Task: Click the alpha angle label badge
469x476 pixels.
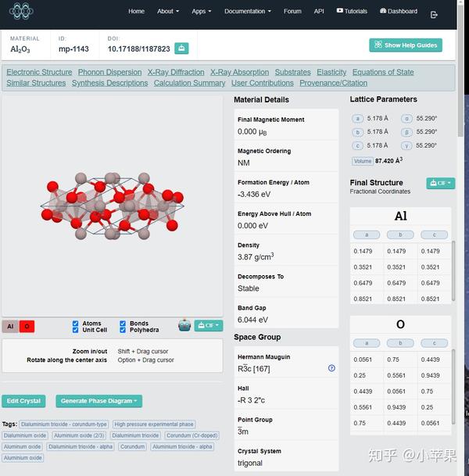Action: point(406,118)
